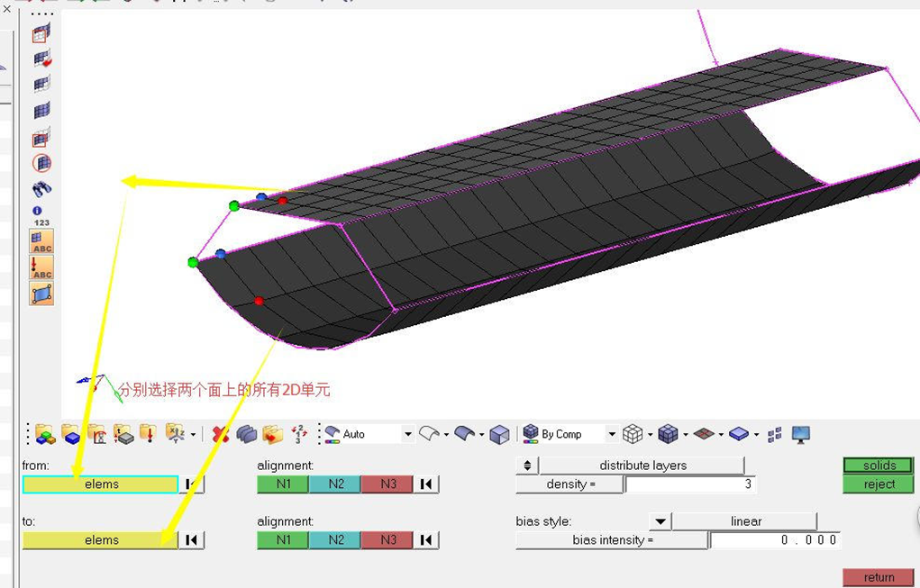Select the from elems collector
This screenshot has width=920, height=588.
click(x=100, y=484)
